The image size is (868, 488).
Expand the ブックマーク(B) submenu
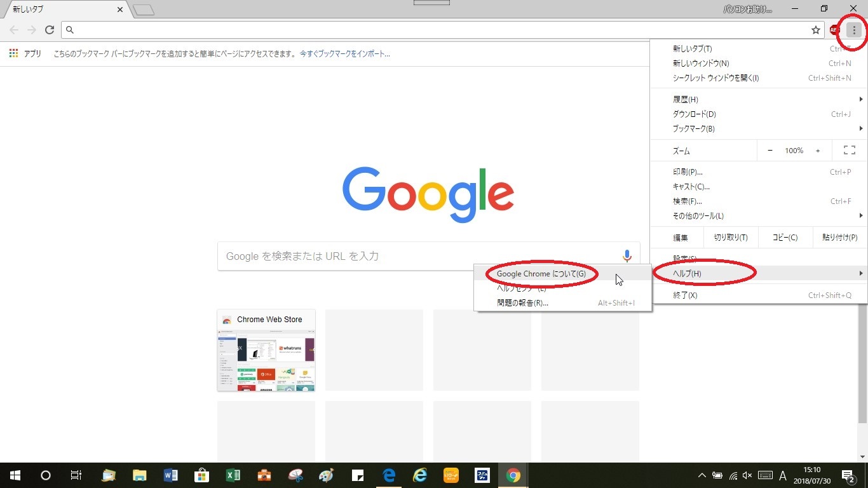(759, 129)
